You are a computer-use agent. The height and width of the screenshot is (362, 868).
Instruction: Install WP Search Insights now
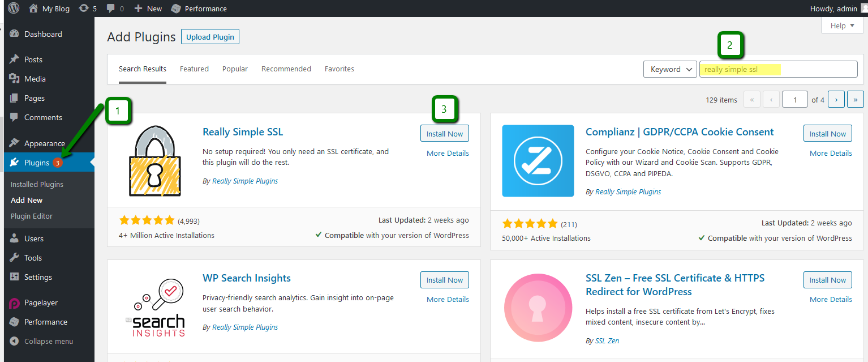click(445, 280)
